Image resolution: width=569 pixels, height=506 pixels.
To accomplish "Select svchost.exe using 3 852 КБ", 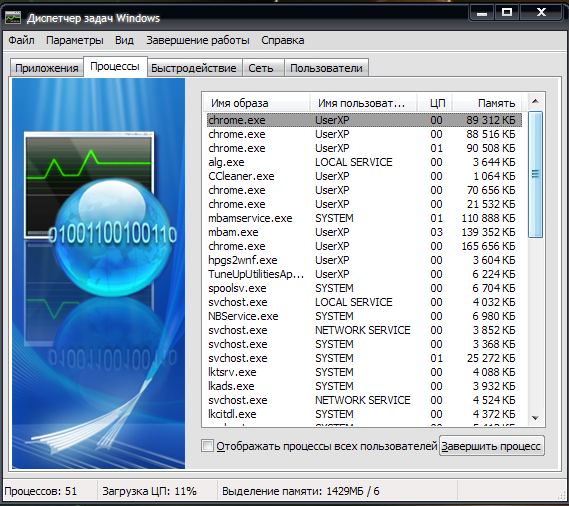I will tap(364, 330).
